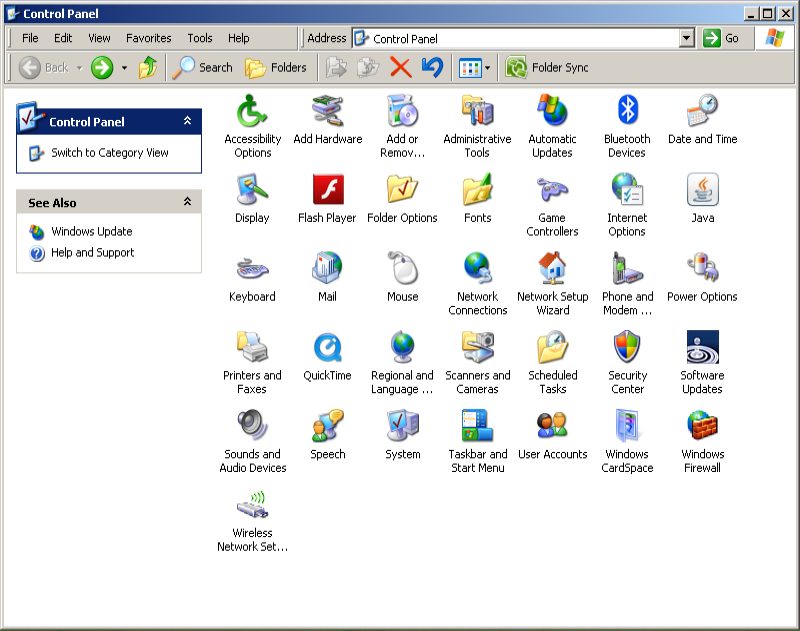Collapse the Control Panel task pane
The image size is (800, 631).
[188, 121]
